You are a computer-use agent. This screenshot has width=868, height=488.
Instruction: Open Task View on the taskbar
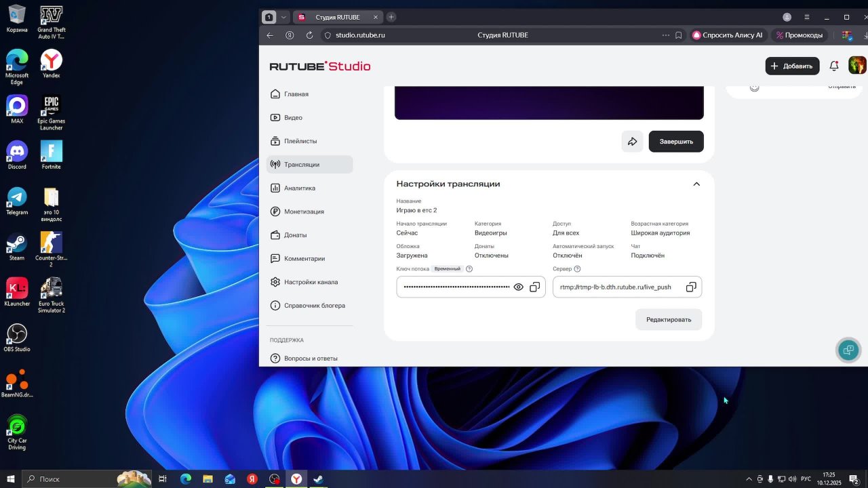(163, 479)
